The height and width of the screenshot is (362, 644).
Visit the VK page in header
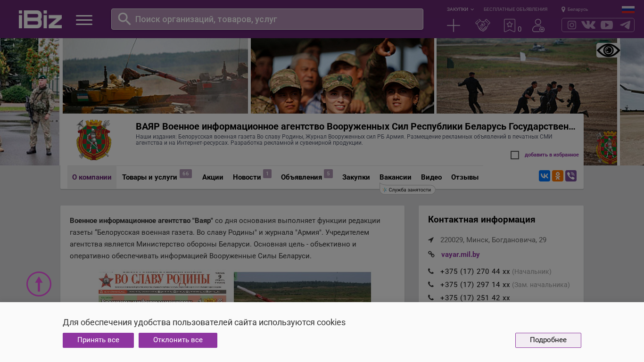588,25
